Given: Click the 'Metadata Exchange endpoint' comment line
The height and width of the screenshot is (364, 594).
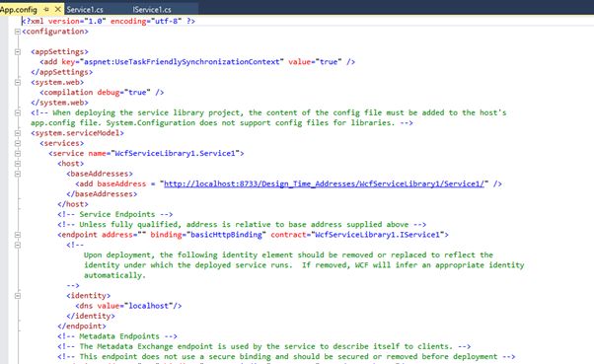Looking at the screenshot, I should [264, 346].
